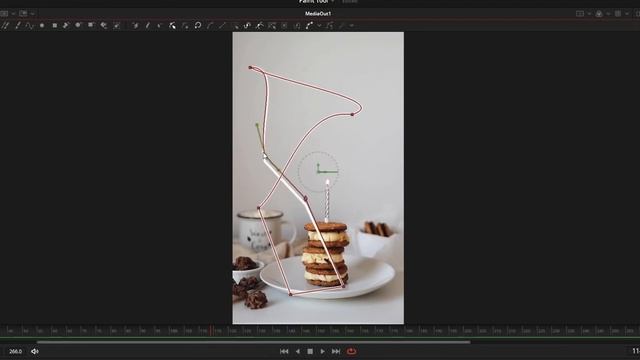Click the highlighted Publish points icon
Viewport: 640px width, 360px height.
pyautogui.click(x=309, y=25)
